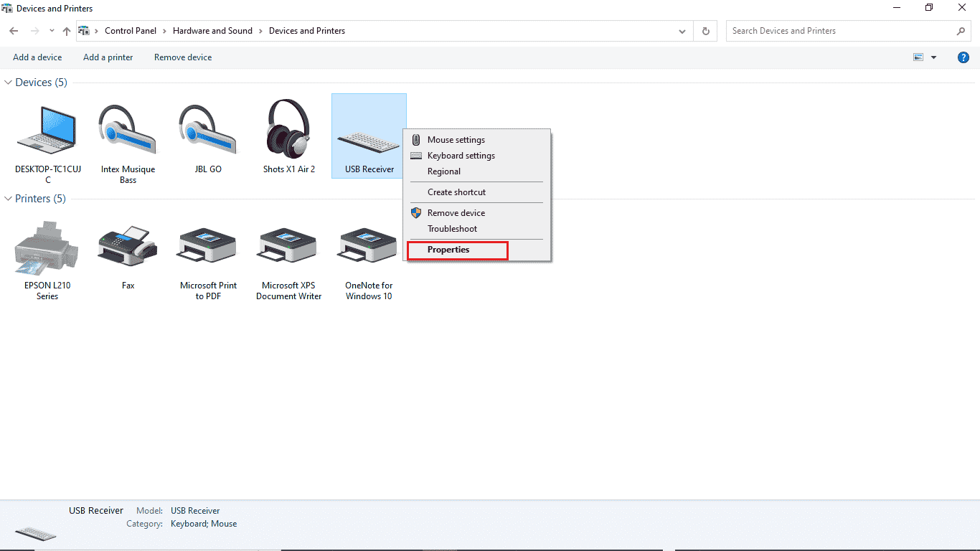Image resolution: width=980 pixels, height=551 pixels.
Task: Click the USB Receiver icon in details pane
Action: tap(35, 533)
